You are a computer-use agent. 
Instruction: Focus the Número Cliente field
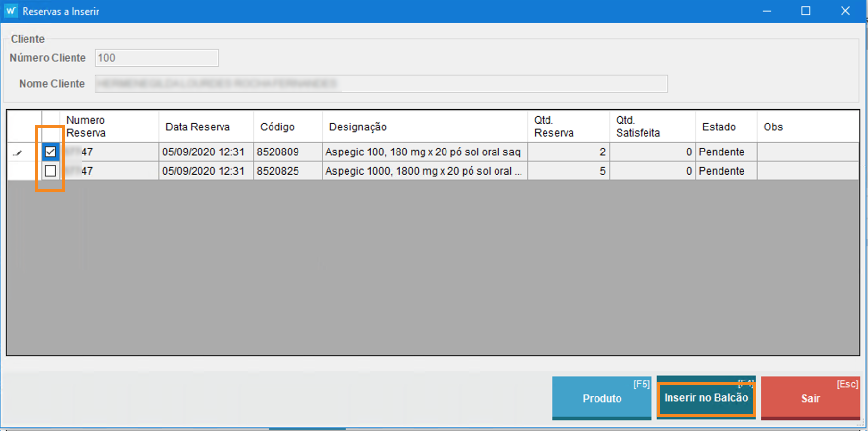pyautogui.click(x=156, y=58)
